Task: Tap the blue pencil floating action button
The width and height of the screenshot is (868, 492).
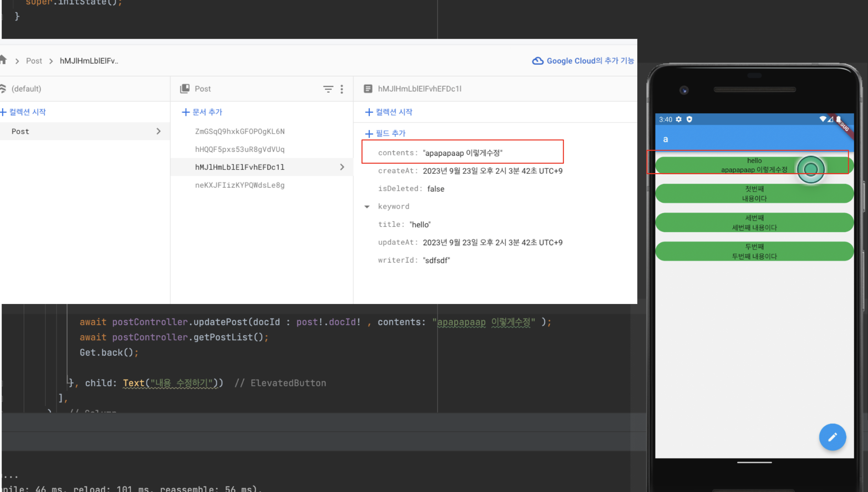Action: point(832,437)
